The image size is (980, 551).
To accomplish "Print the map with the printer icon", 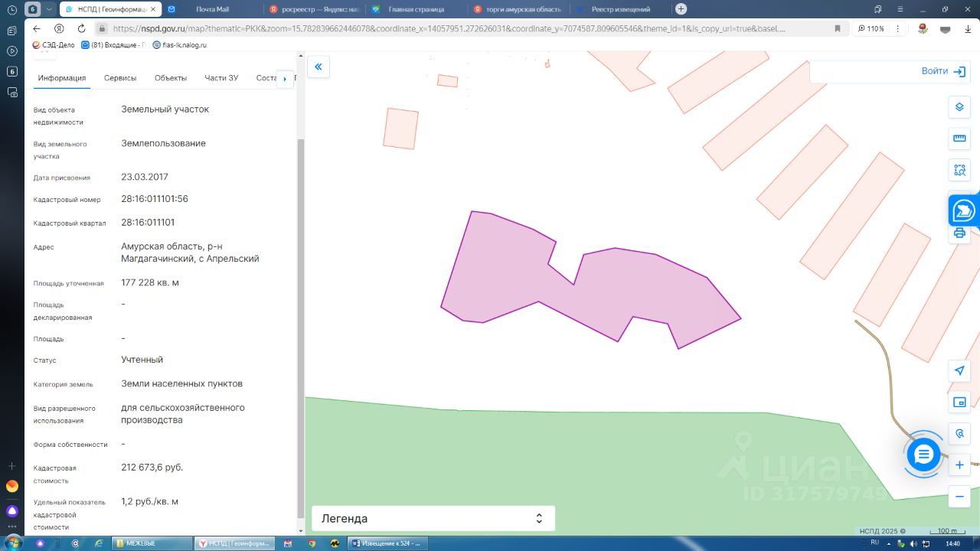I will coord(959,233).
